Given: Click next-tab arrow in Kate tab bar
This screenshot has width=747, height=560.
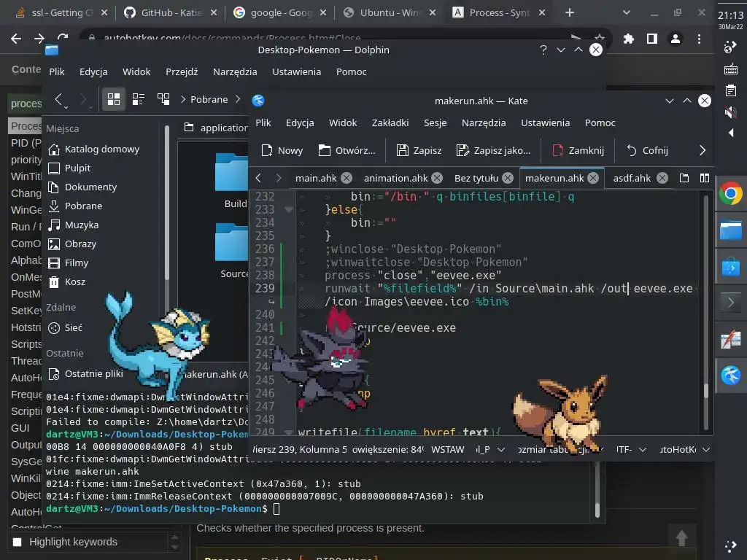Looking at the screenshot, I should [x=279, y=178].
